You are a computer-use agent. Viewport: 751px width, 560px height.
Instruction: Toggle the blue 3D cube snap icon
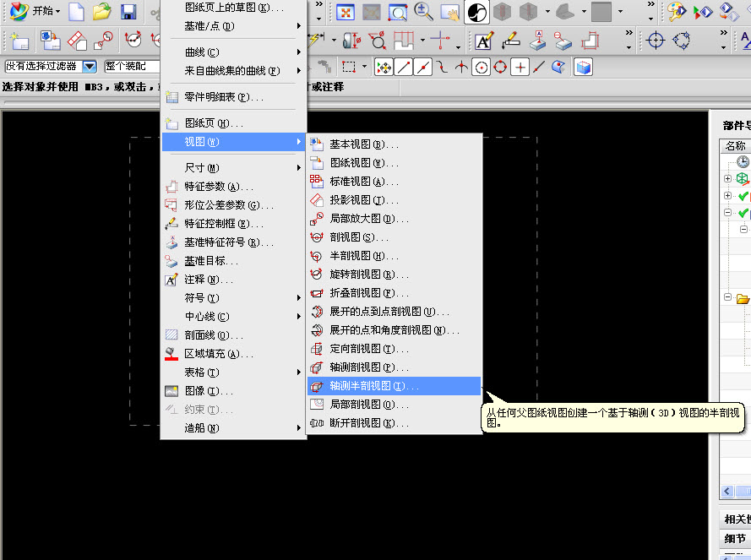584,67
